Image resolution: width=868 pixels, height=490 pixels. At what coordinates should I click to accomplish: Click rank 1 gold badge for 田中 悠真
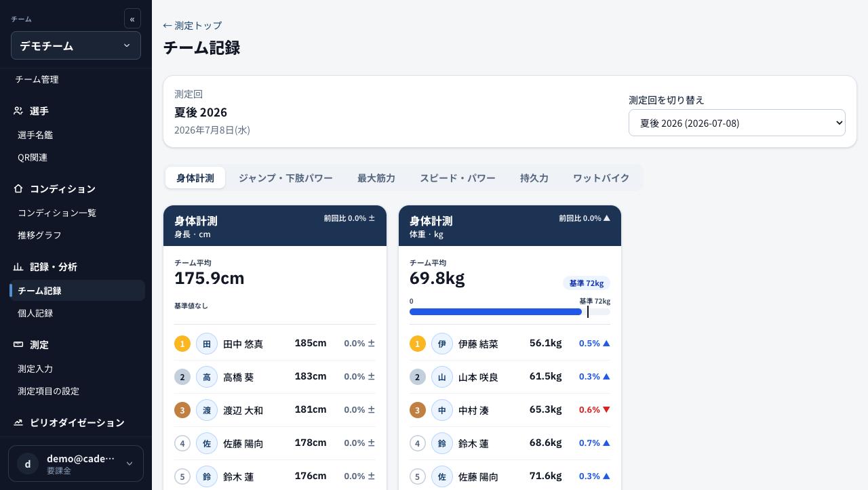coord(182,344)
